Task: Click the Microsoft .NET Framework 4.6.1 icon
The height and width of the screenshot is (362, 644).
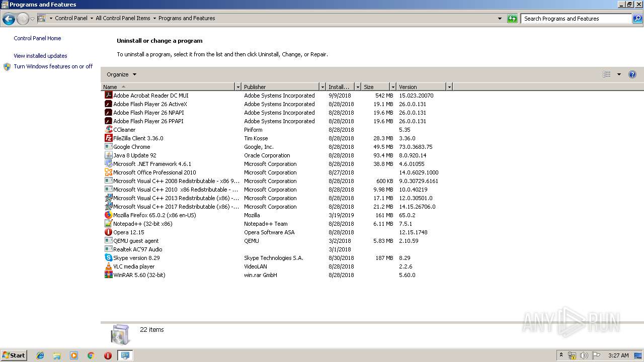Action: pos(108,163)
